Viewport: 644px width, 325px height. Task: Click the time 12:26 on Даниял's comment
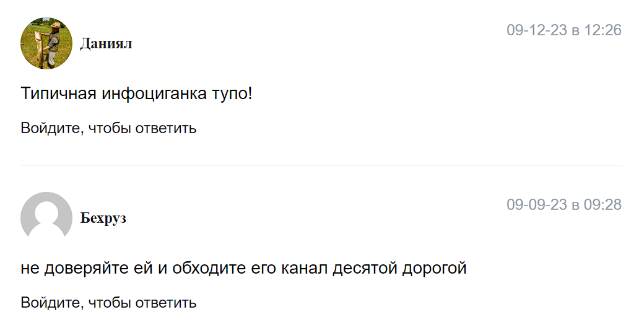click(603, 30)
